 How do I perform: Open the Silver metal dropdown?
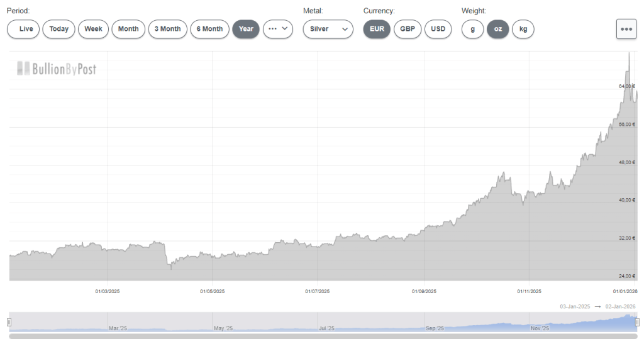[328, 29]
